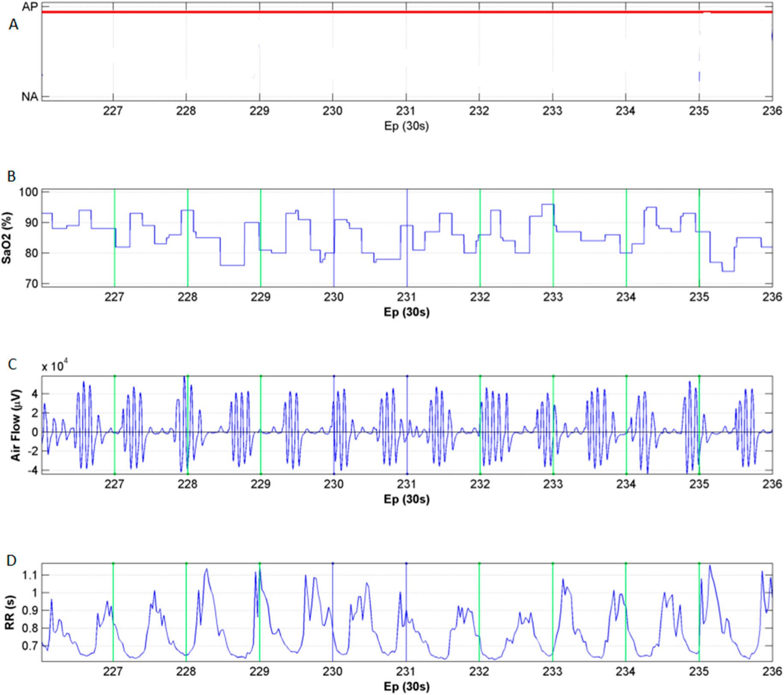The width and height of the screenshot is (784, 695).
Task: Click the 1.1 tick on RR axis
Action: pyautogui.click(x=30, y=575)
